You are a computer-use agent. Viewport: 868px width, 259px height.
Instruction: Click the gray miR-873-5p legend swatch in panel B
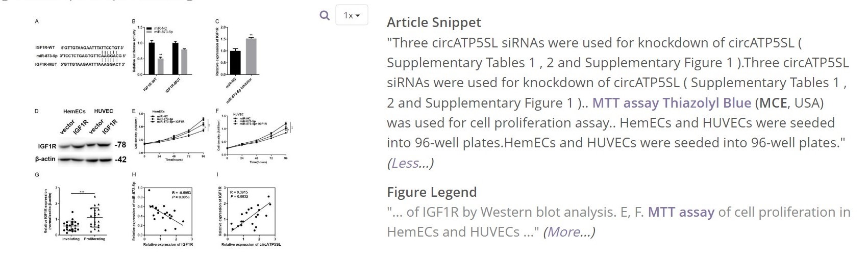149,31
